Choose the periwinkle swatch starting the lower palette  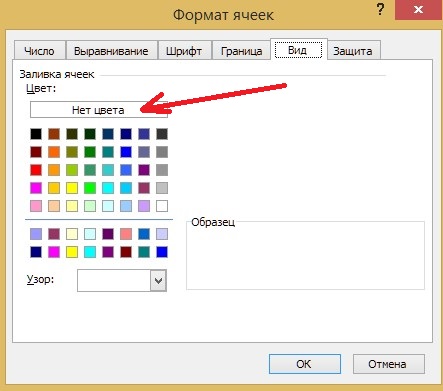36,234
